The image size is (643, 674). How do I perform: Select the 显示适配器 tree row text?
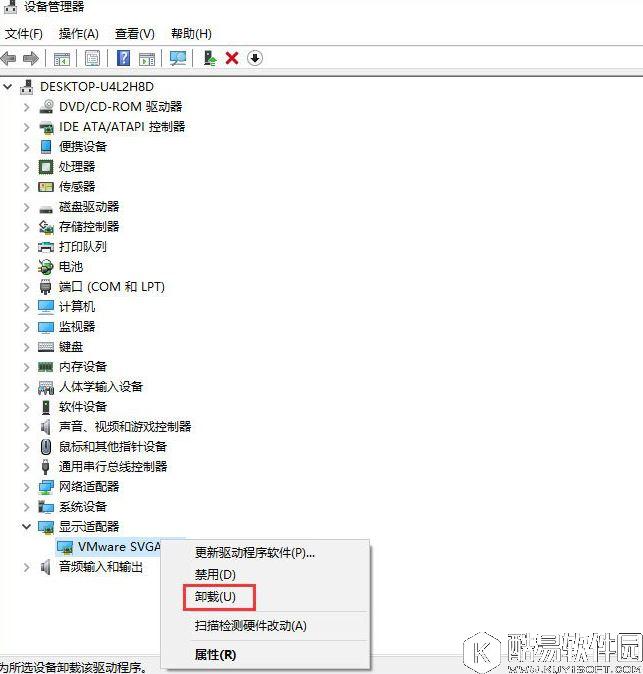(x=89, y=527)
